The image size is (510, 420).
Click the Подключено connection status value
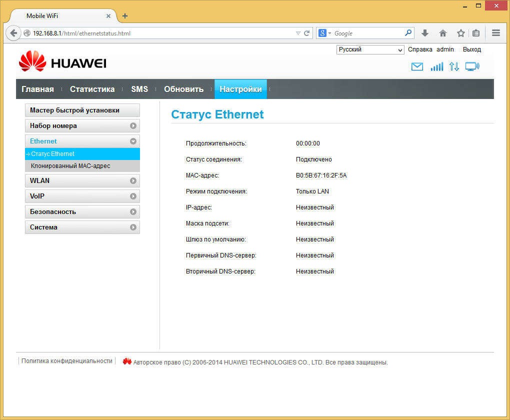point(314,159)
